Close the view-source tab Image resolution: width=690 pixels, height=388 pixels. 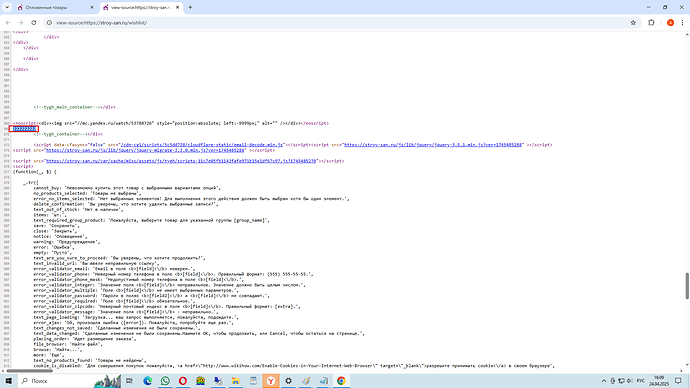[x=177, y=7]
